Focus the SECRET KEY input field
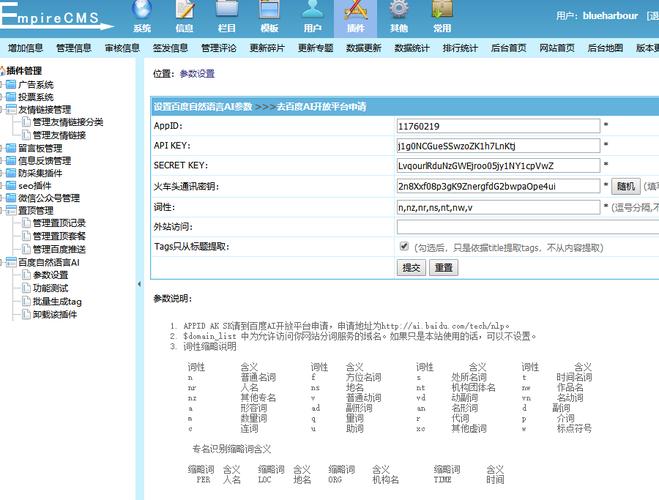The image size is (659, 500). pyautogui.click(x=498, y=166)
